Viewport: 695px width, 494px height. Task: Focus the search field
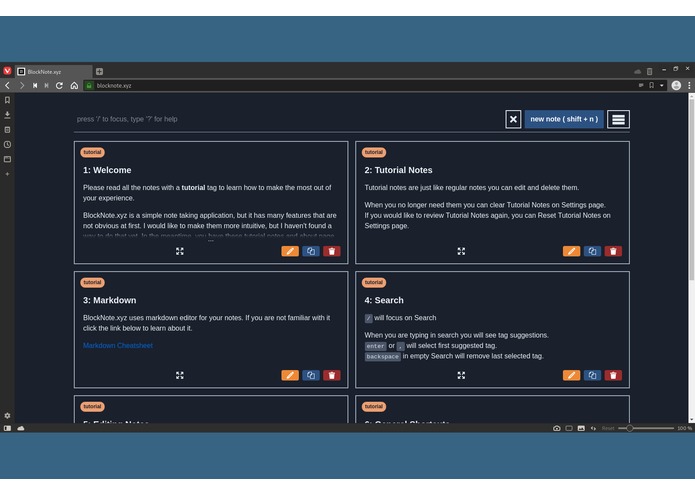[x=288, y=119]
